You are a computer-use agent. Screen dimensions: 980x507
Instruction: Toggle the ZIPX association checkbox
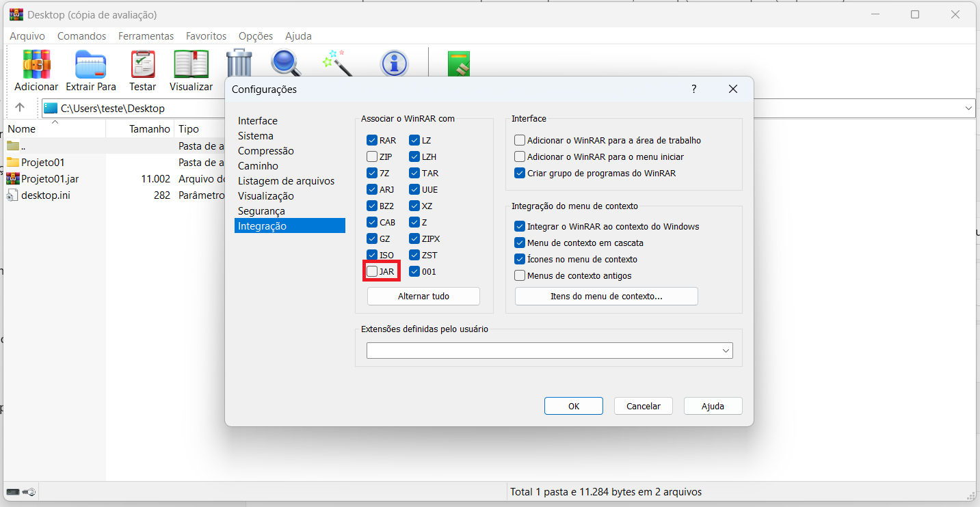414,239
